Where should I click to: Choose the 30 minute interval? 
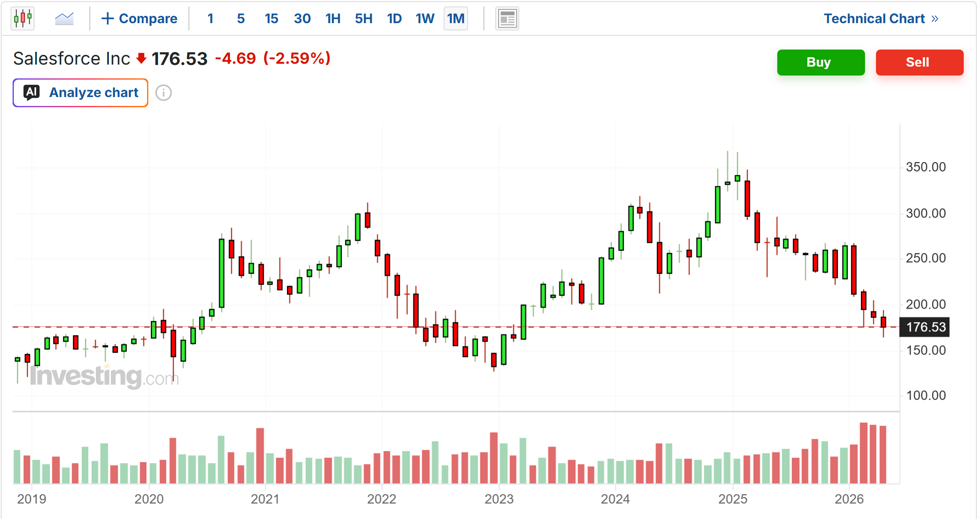pos(302,18)
